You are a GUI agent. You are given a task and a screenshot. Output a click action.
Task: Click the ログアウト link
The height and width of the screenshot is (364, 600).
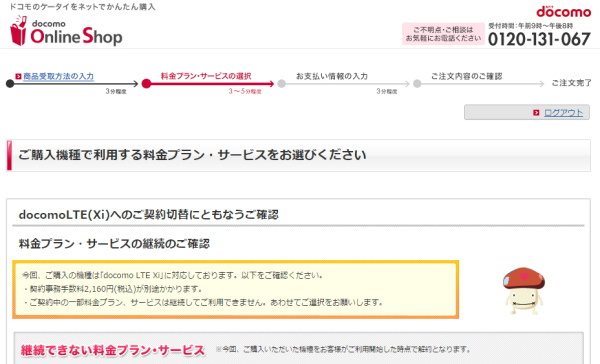[563, 113]
